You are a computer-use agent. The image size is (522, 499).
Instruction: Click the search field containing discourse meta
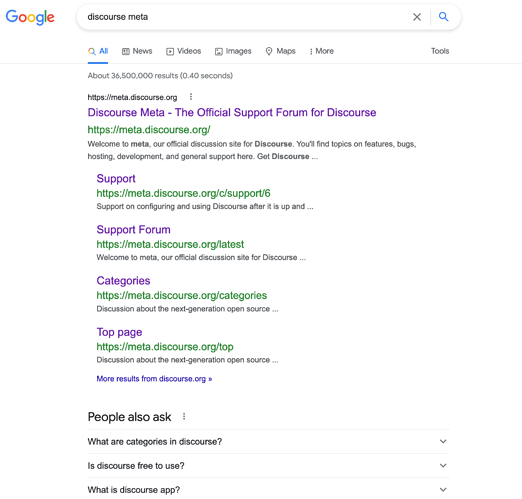point(243,17)
